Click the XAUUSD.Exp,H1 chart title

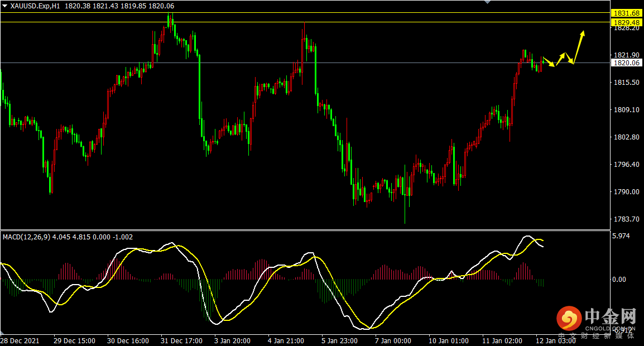tap(36, 6)
